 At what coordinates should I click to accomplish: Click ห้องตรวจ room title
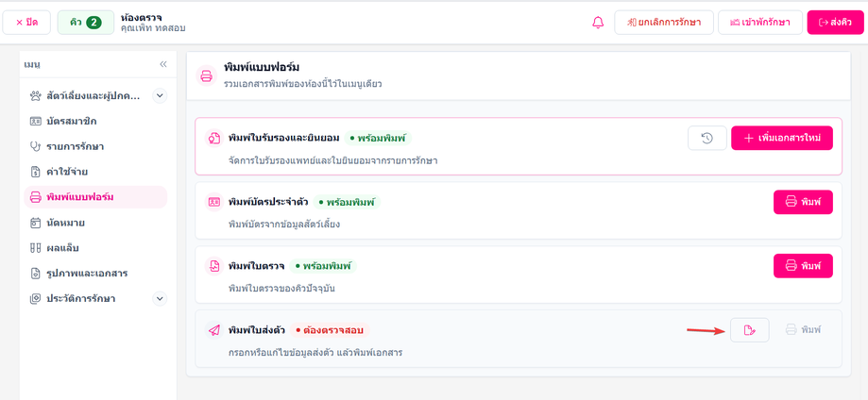141,17
